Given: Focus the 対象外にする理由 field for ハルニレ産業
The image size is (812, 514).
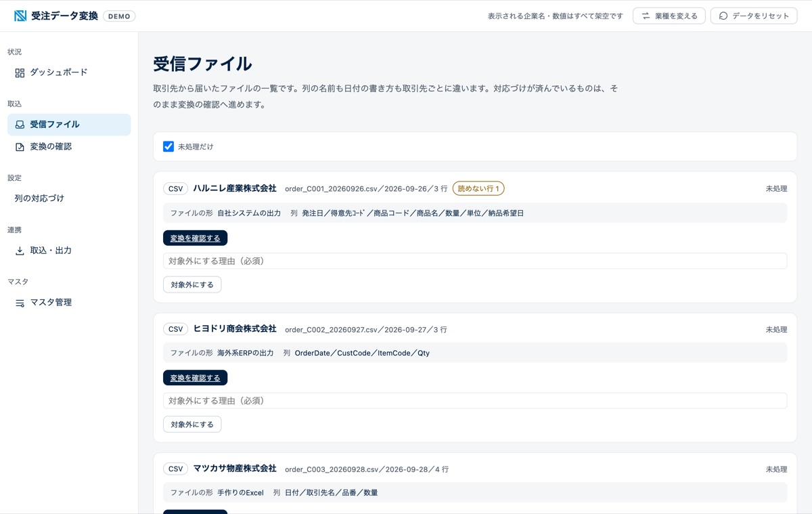Looking at the screenshot, I should 475,261.
